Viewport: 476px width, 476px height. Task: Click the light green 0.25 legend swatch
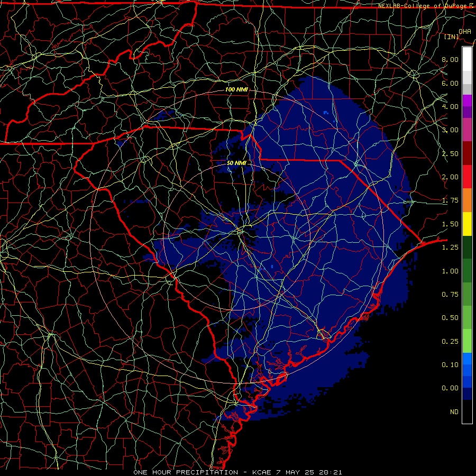467,341
